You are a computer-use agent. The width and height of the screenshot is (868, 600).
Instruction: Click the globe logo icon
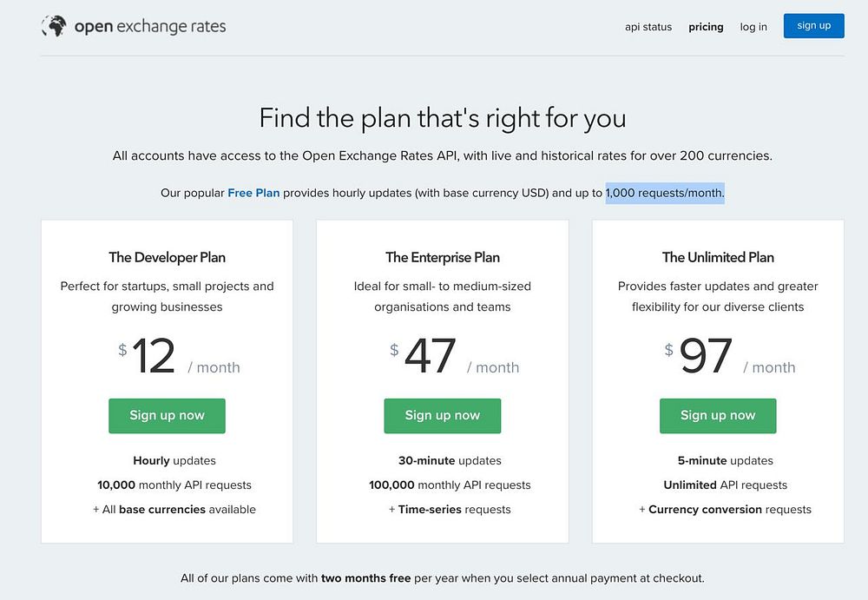point(54,26)
